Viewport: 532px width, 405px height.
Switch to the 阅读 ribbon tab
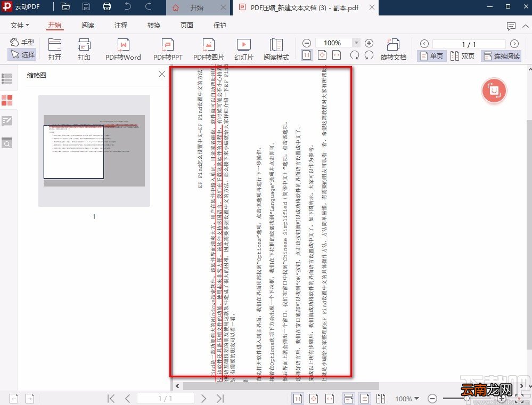(87, 26)
